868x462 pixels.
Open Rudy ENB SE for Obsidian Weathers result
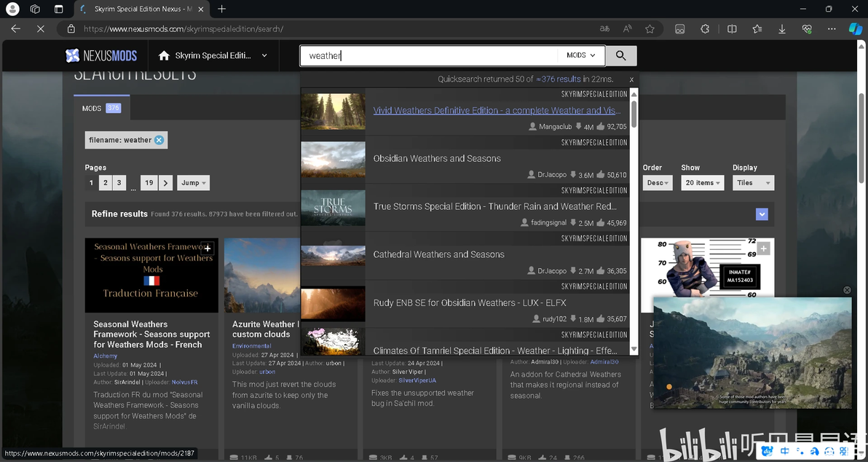[470, 302]
